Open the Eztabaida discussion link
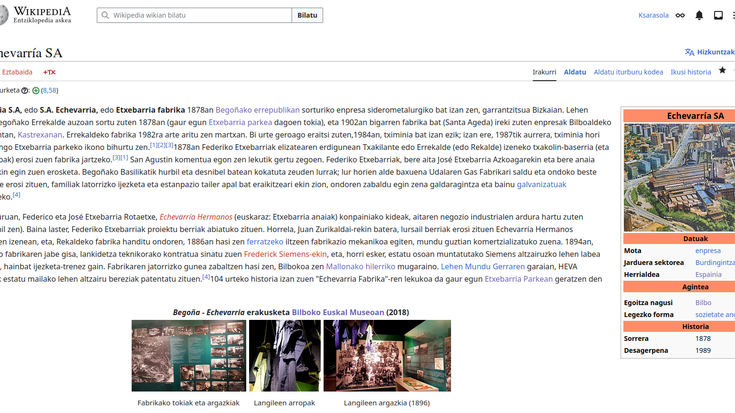The image size is (735, 413). click(x=17, y=72)
